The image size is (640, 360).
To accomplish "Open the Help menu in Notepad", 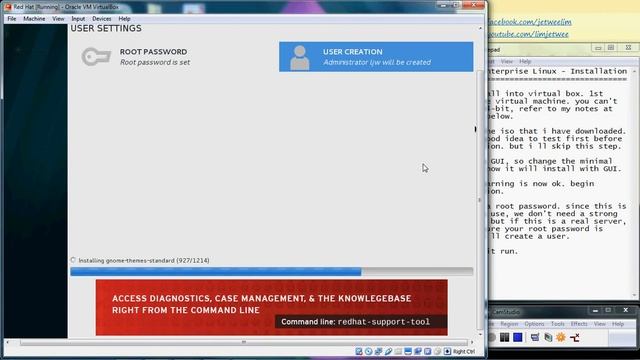I will [525, 62].
